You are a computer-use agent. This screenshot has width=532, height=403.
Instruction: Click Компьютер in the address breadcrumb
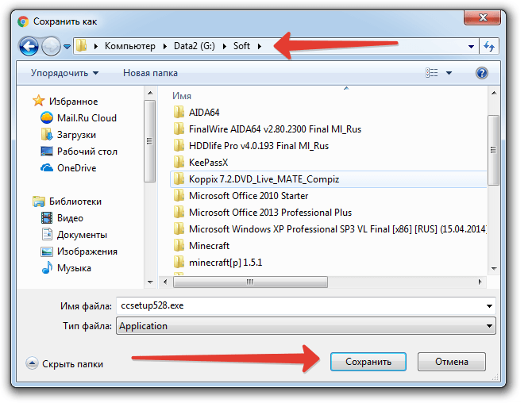pyautogui.click(x=130, y=46)
